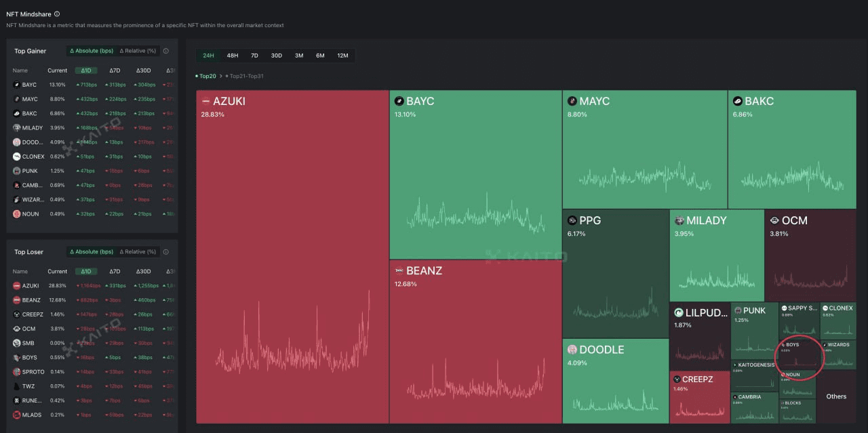Click 713bps value in BAYC gainer row
The width and height of the screenshot is (868, 433).
pos(88,85)
